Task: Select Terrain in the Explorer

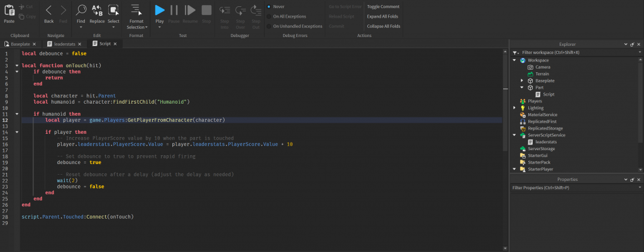Action: [x=542, y=74]
